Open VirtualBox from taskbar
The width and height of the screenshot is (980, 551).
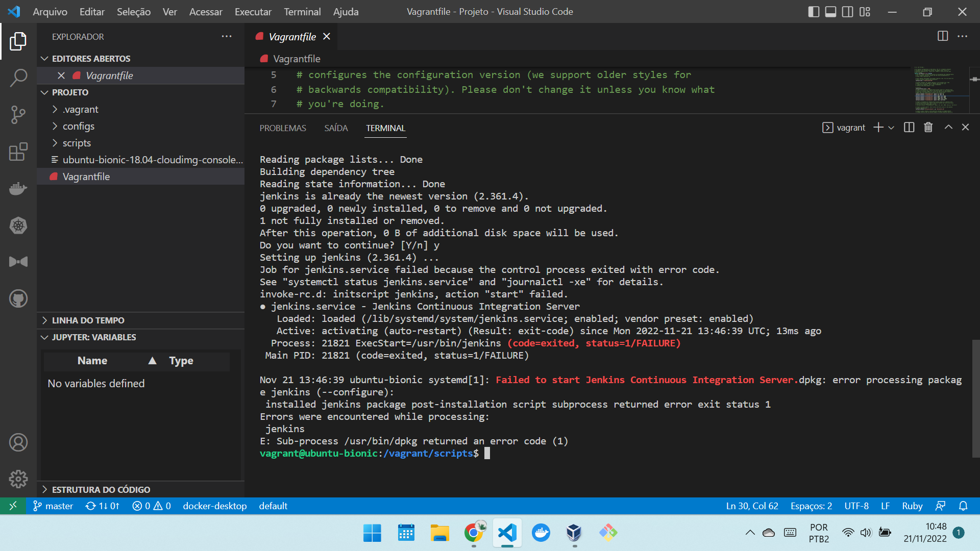574,533
